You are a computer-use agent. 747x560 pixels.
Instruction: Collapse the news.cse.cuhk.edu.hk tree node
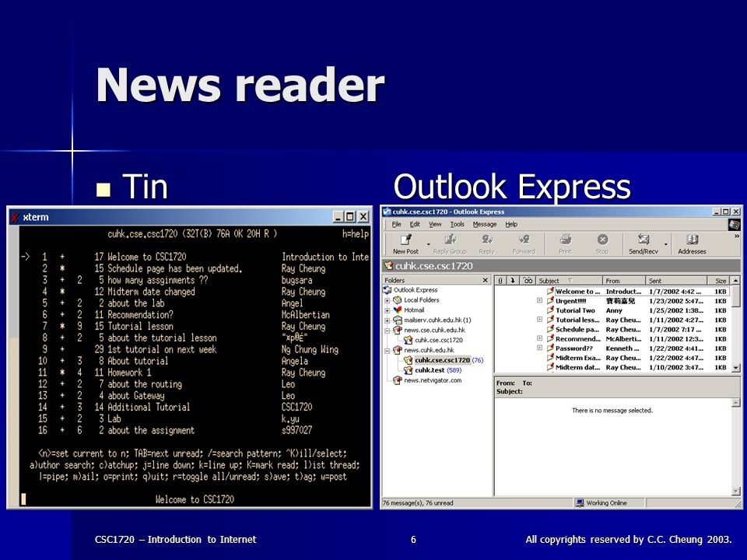tap(388, 331)
